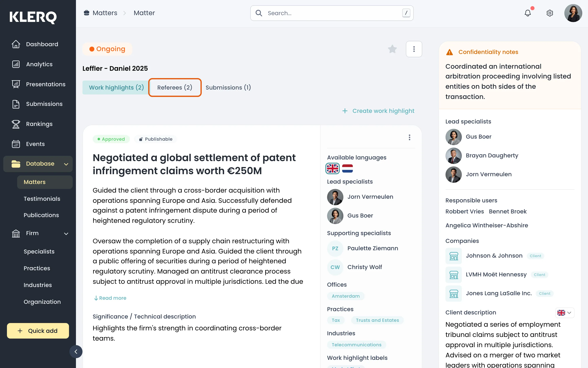
Task: Go to Presentations in sidebar
Action: point(38,84)
